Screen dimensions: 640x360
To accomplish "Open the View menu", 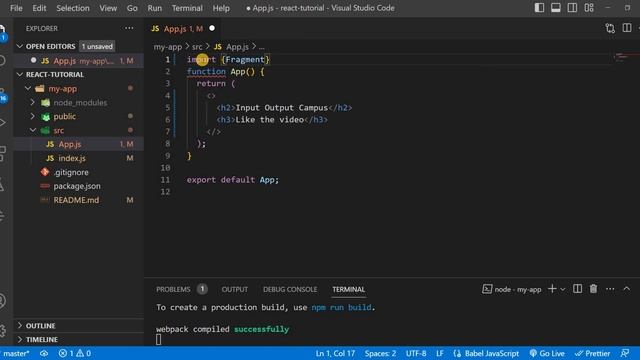I will tap(108, 8).
